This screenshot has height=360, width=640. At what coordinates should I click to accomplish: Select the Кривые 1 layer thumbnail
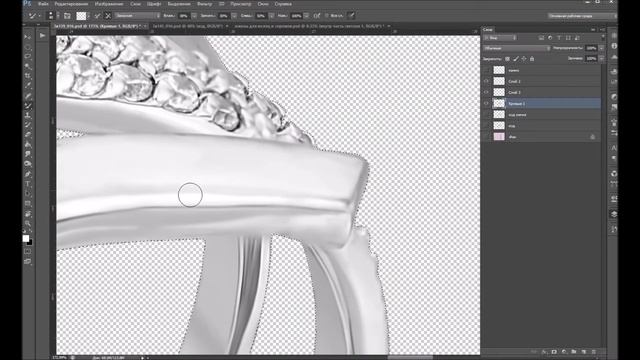tap(499, 103)
